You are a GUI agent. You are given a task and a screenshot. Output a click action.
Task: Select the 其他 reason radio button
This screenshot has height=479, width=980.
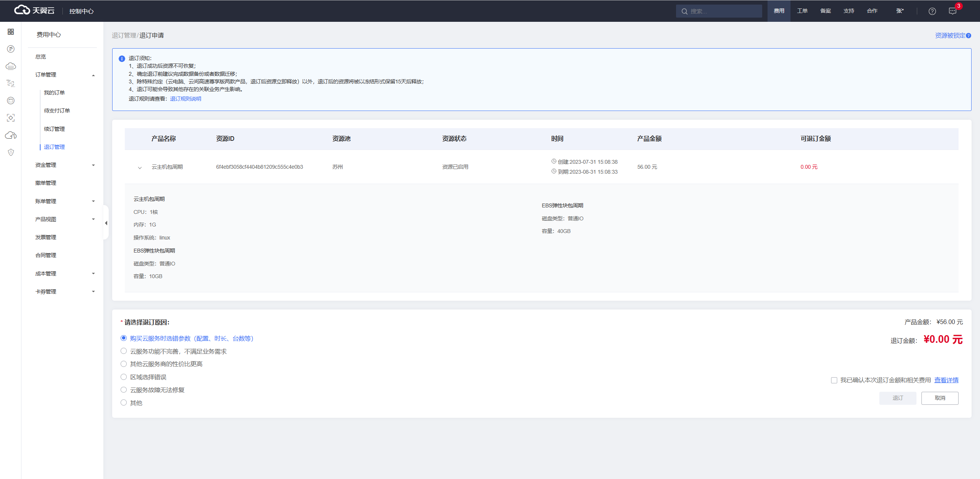click(124, 402)
